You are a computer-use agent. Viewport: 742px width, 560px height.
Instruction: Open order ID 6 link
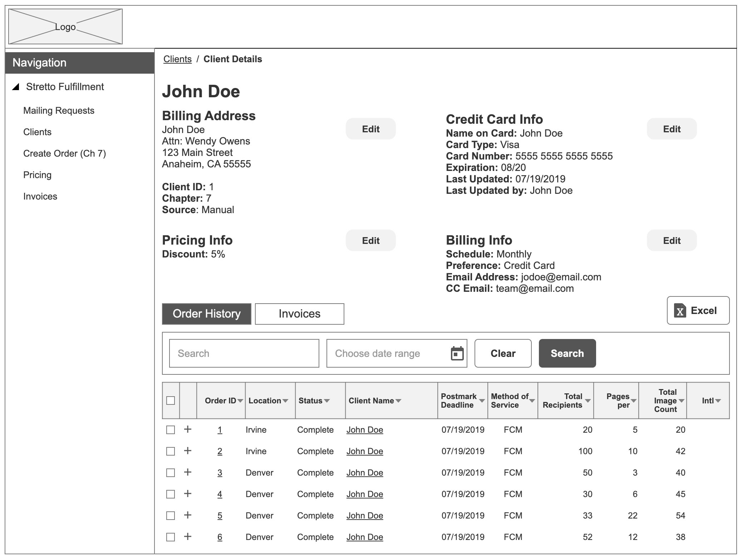(220, 537)
